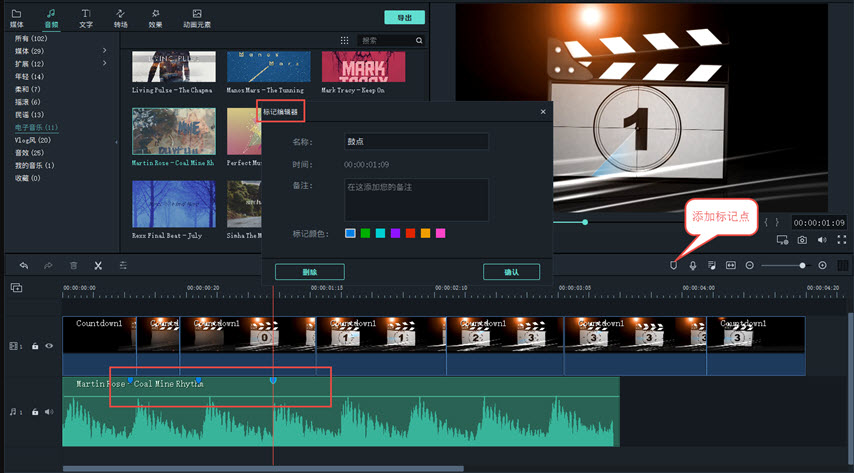
Task: Click the add marker icon in timeline toolbar
Action: [x=673, y=265]
